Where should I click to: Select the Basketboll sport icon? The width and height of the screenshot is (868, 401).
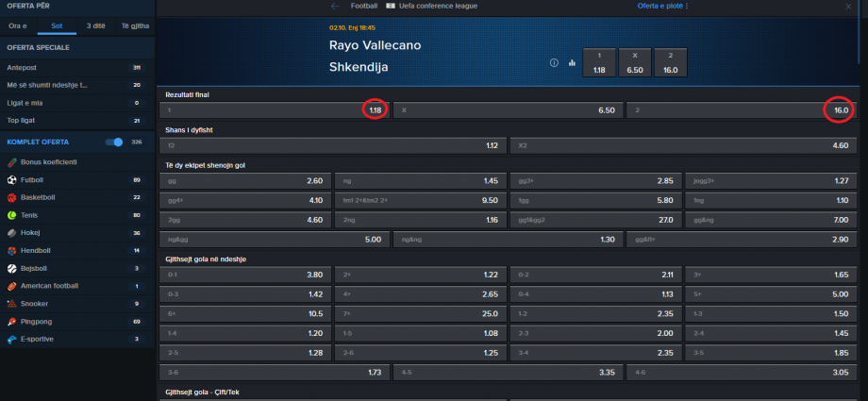(11, 198)
